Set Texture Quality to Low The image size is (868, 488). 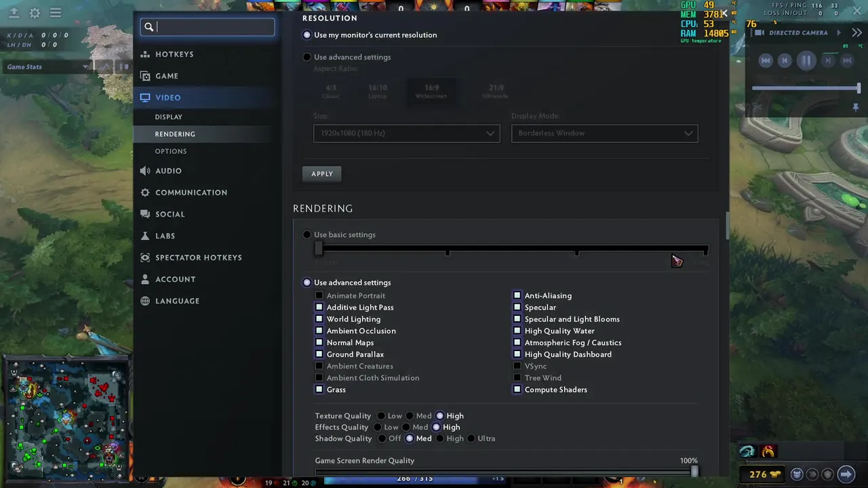tap(381, 416)
